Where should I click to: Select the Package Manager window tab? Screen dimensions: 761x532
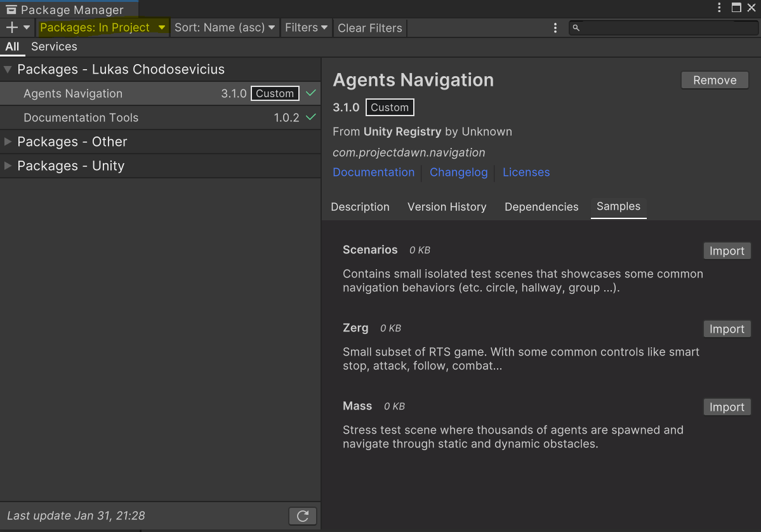coord(69,10)
